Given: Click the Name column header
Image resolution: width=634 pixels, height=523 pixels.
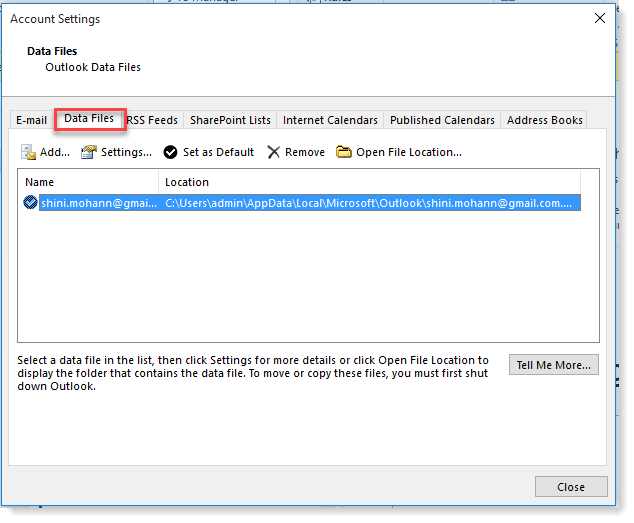Looking at the screenshot, I should (88, 182).
